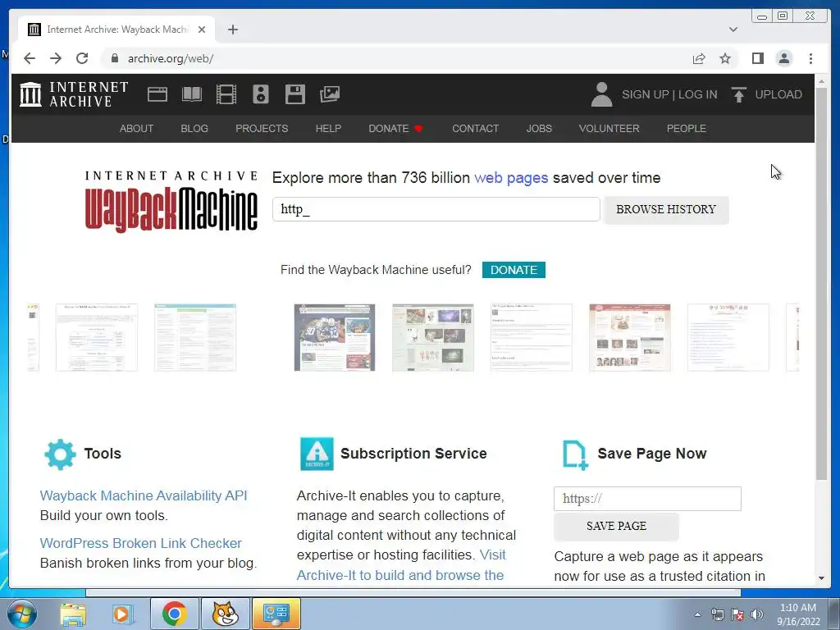Bookmark this page with star icon
This screenshot has height=630, width=840.
[x=725, y=58]
